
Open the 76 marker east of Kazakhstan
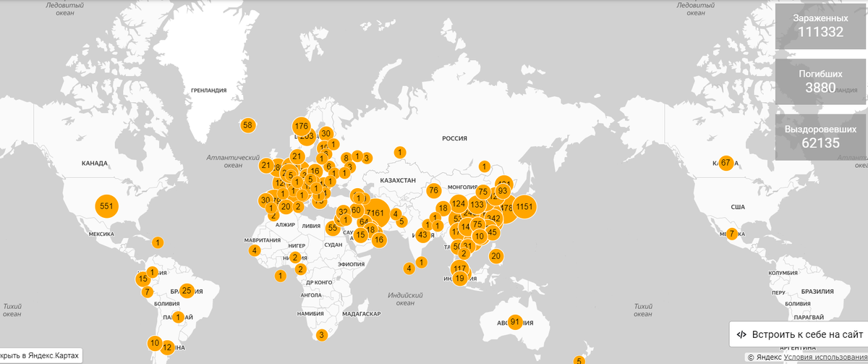coord(433,190)
